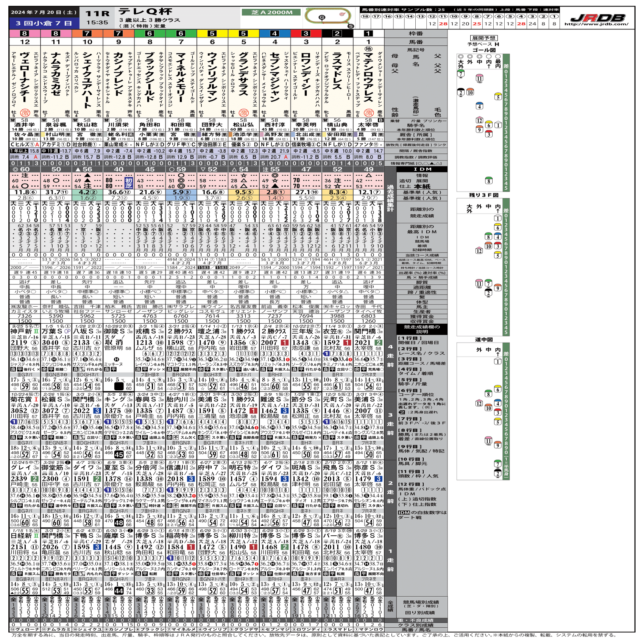Click jockey name 西村淳
Screen dimensions: 644x644
coord(274,125)
